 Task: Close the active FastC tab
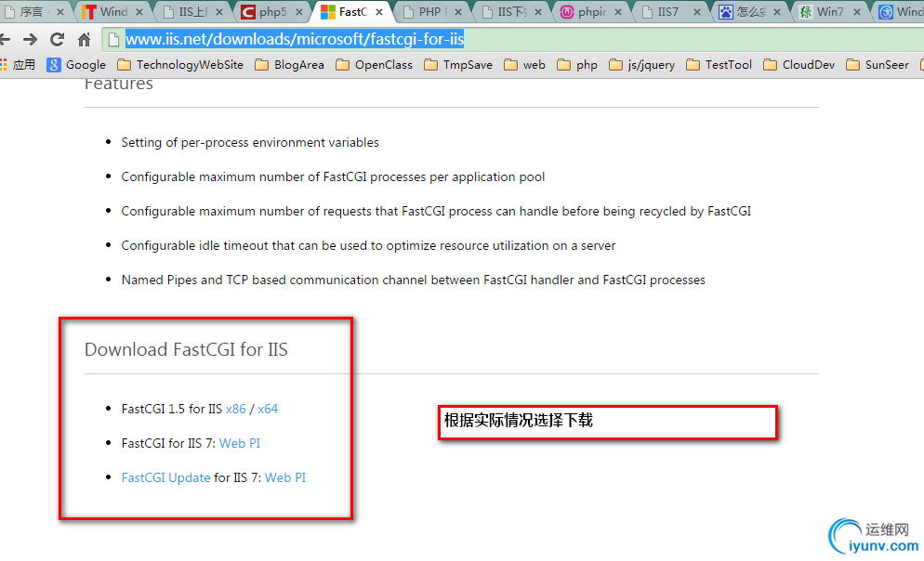(379, 12)
